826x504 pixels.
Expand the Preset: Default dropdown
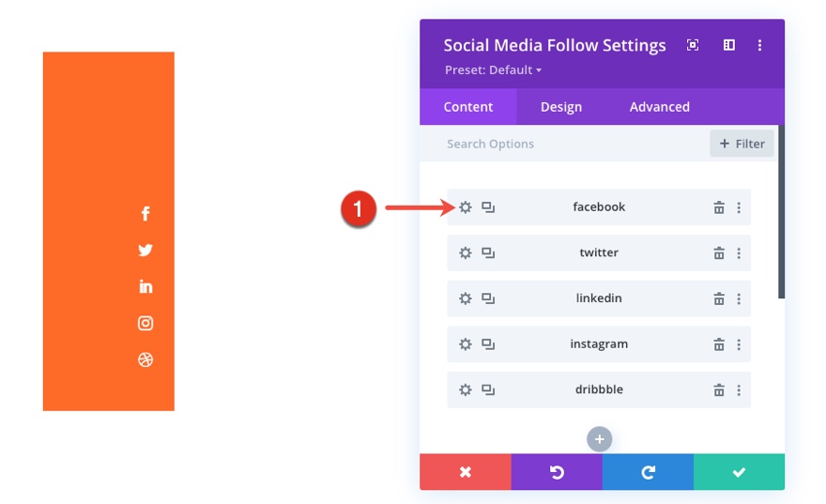493,70
